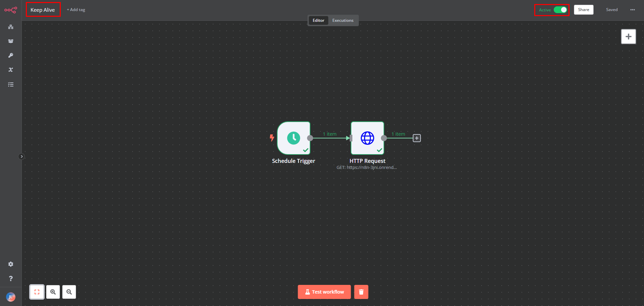Switch to the Executions tab

pyautogui.click(x=343, y=20)
